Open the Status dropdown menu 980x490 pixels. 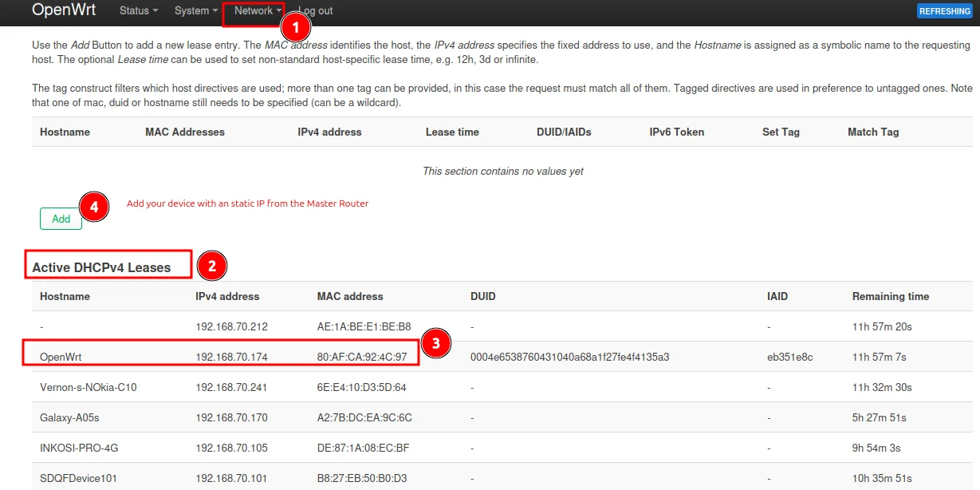[x=138, y=11]
